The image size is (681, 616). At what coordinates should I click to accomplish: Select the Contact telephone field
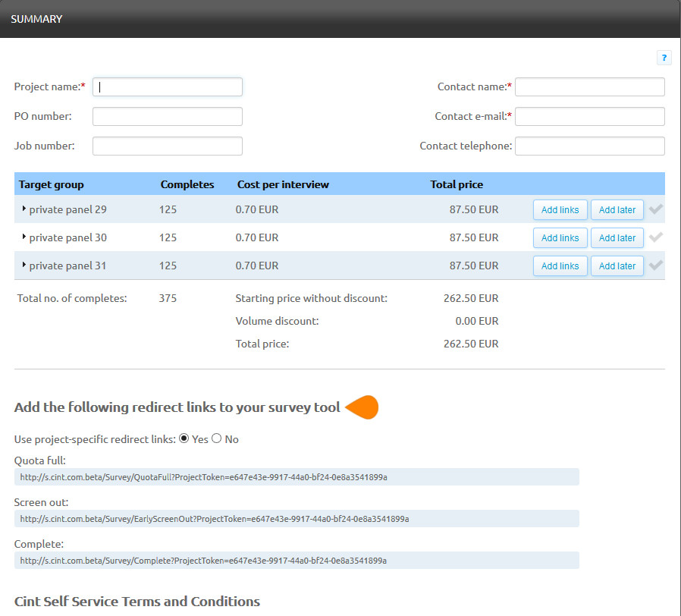[x=589, y=146]
